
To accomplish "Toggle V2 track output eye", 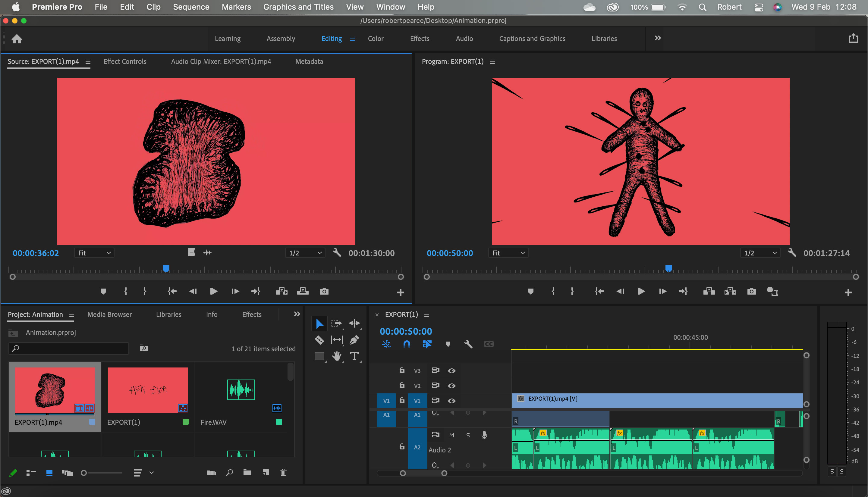I will pos(451,385).
